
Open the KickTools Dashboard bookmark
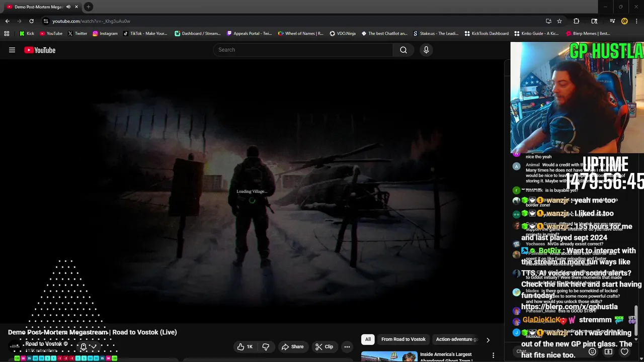point(486,34)
